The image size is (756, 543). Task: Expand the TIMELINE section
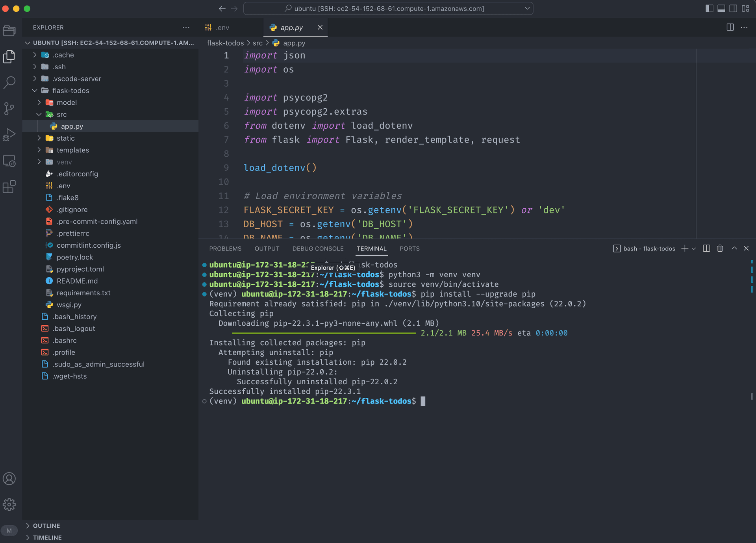coord(110,537)
